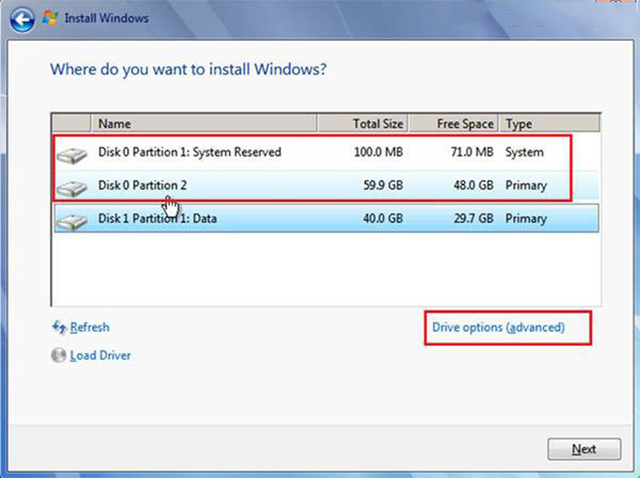Sort by Total Size column header
This screenshot has width=640, height=478.
(x=377, y=124)
